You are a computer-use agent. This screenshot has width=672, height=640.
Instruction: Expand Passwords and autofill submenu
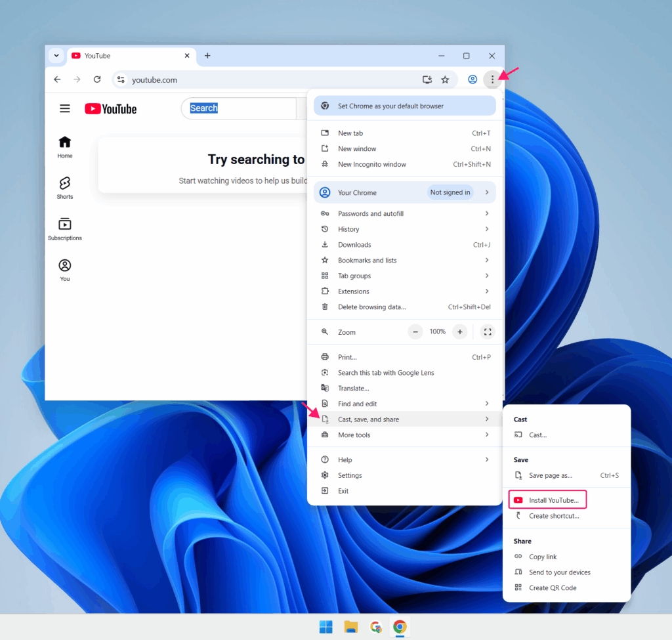(404, 213)
